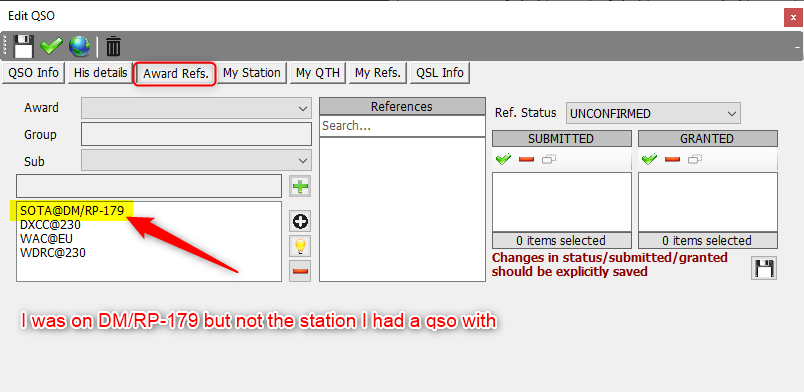804x392 pixels.
Task: Select SOTA@DM/RP-179 in the reference list
Action: click(x=72, y=210)
